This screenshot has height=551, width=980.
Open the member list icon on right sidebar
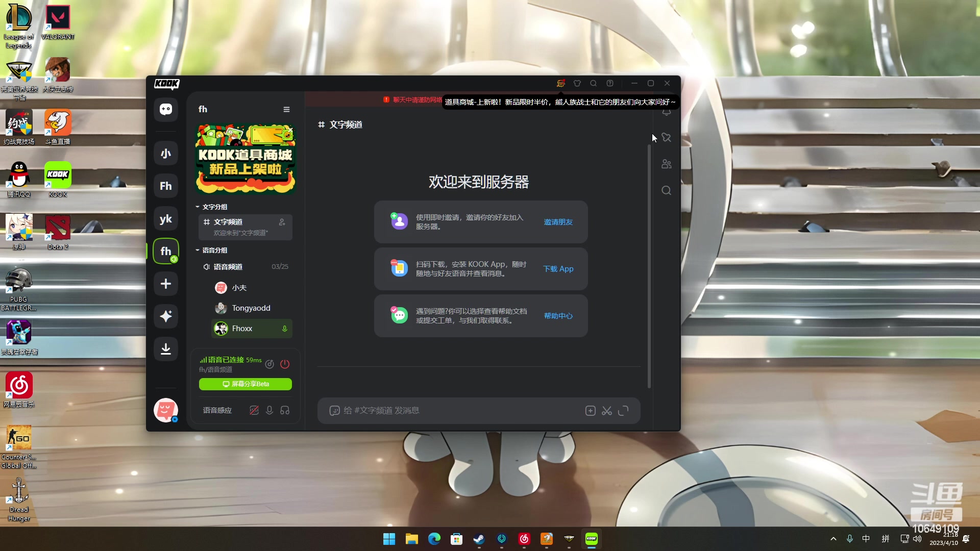tap(667, 164)
